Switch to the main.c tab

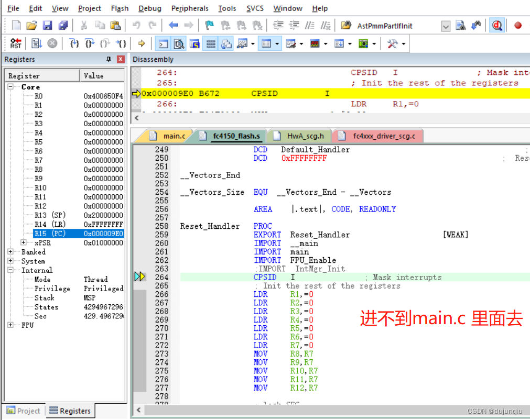pyautogui.click(x=169, y=136)
